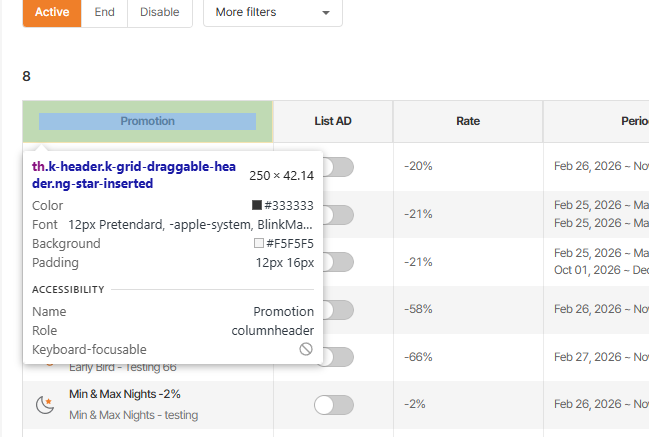Click the List AD column header

point(332,121)
